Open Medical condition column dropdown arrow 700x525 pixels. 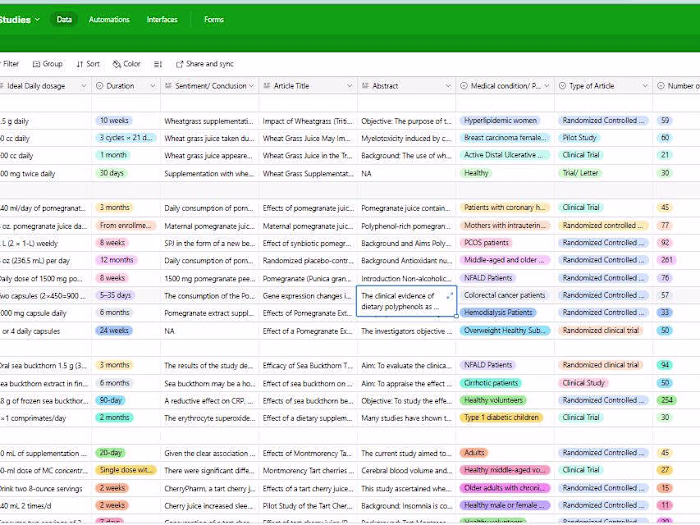pos(547,86)
